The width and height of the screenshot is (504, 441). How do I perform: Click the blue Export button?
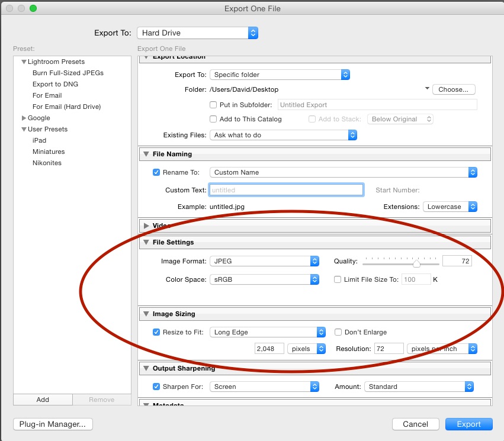coord(468,424)
